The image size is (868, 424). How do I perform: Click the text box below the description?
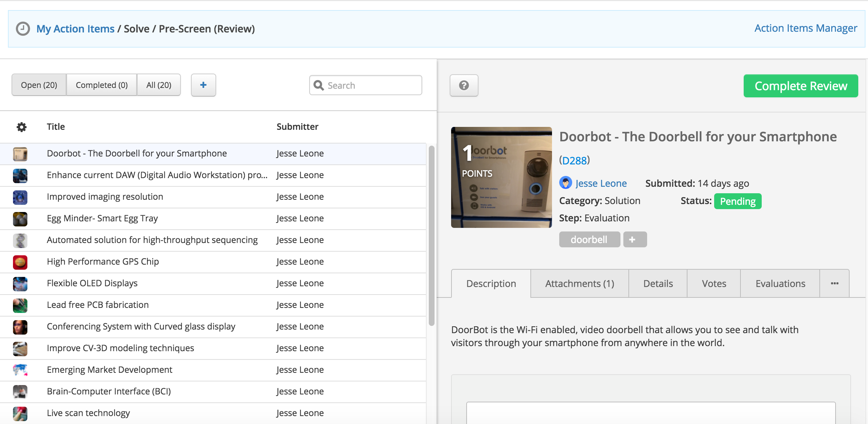(x=651, y=413)
